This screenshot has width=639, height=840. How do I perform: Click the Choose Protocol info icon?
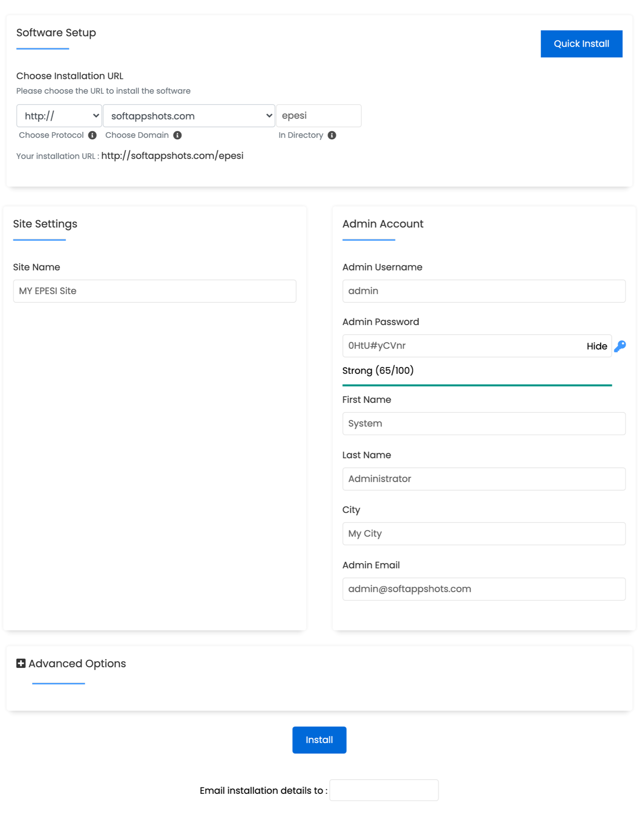[x=92, y=135]
